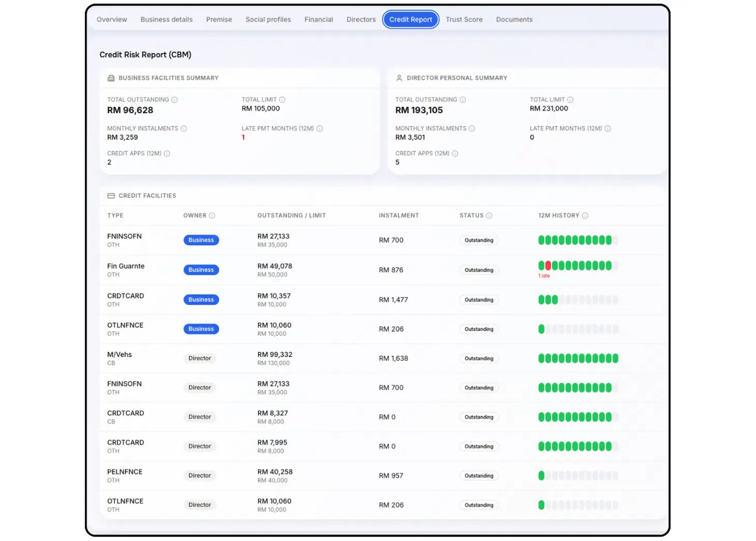Screen dimensions: 756x541
Task: Click info icon beside Status column header
Action: (489, 216)
